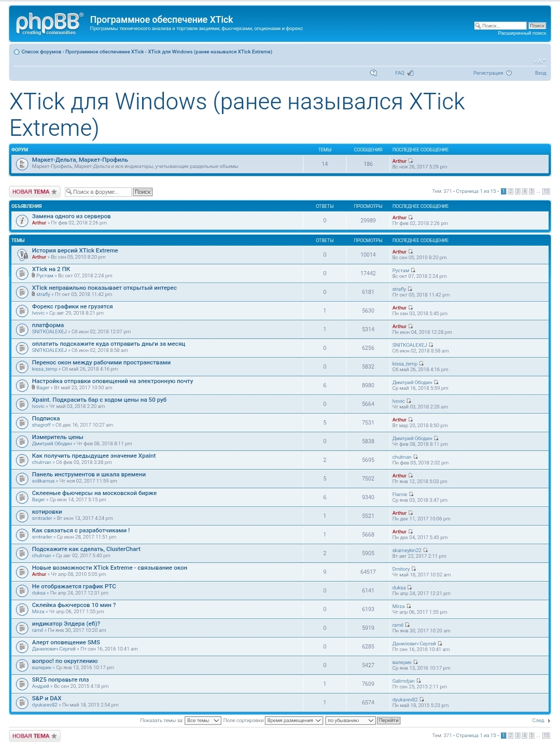The height and width of the screenshot is (749, 560).
Task: Click the phpBB logo in header
Action: point(49,24)
